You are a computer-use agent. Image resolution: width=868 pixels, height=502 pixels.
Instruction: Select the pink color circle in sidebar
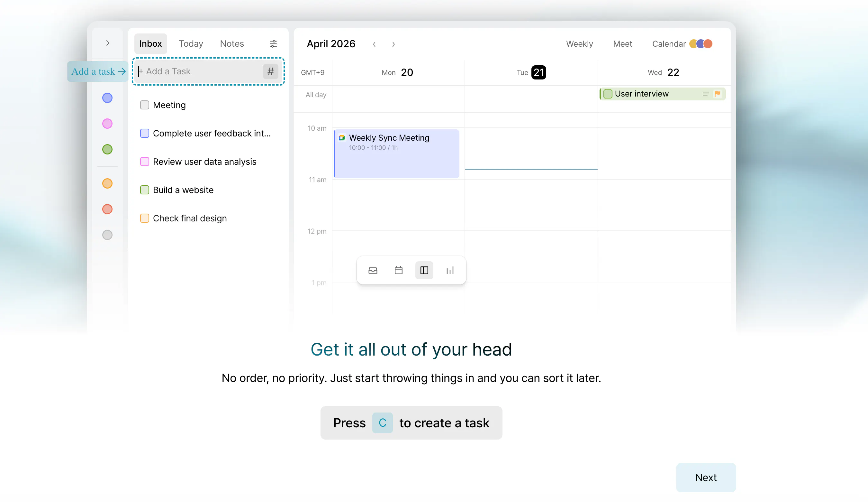point(107,124)
